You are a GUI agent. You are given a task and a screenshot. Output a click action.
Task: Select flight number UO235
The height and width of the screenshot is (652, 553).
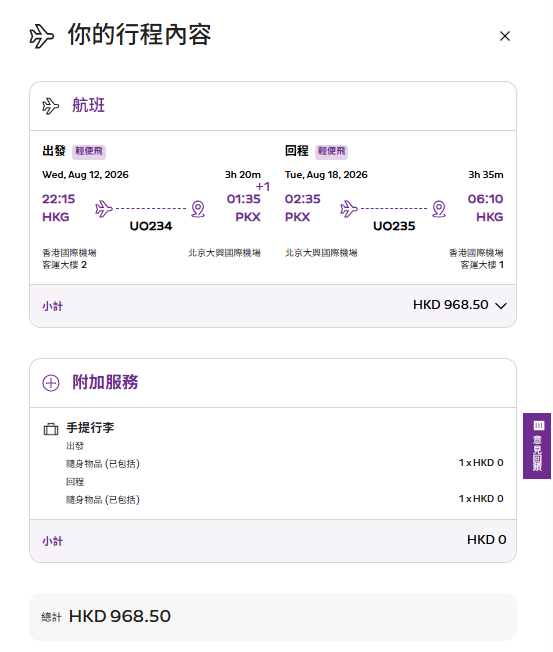coord(394,226)
